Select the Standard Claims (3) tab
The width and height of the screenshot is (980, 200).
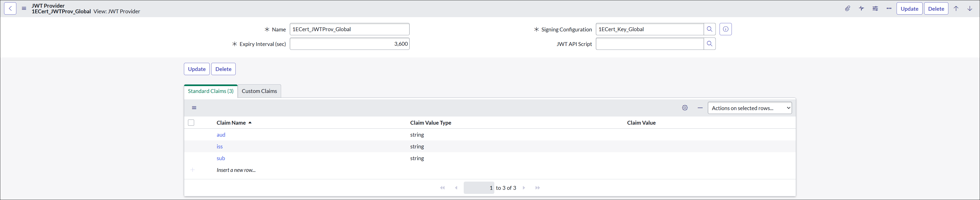coord(211,91)
